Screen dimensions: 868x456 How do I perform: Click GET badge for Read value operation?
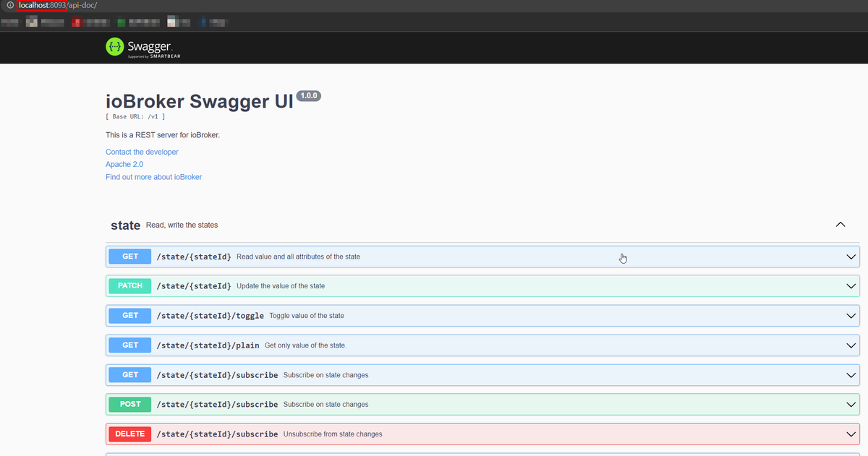click(130, 257)
